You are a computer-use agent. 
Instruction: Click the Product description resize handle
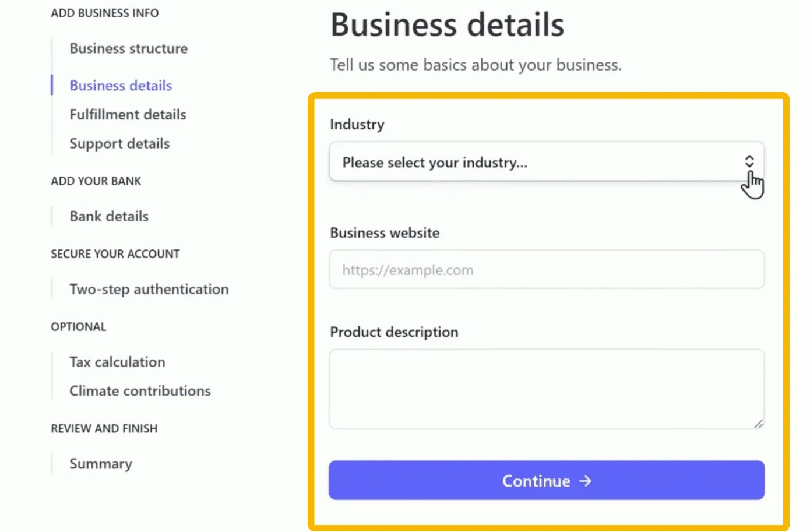758,424
